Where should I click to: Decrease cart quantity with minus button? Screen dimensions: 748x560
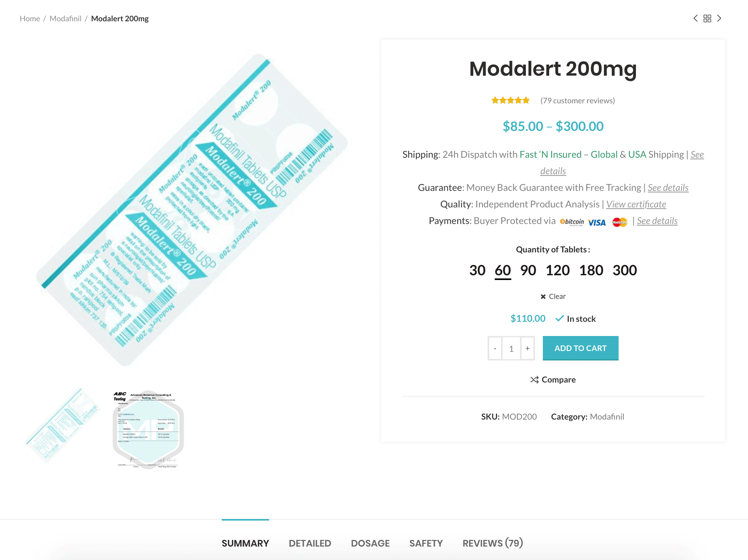point(495,348)
